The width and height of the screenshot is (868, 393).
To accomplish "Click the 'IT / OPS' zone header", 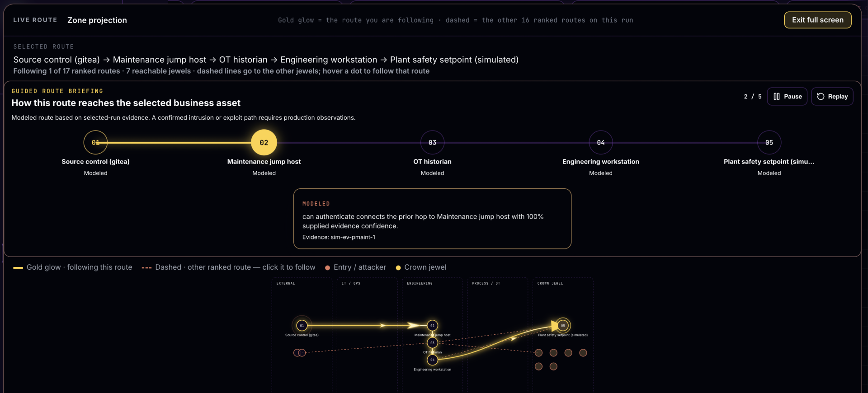I will 351,284.
